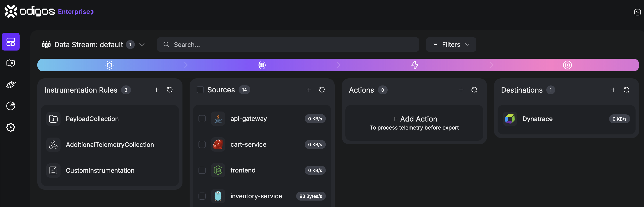Screen dimensions: 644x207
Task: Click the Java icon for api-gateway
Action: pyautogui.click(x=218, y=119)
